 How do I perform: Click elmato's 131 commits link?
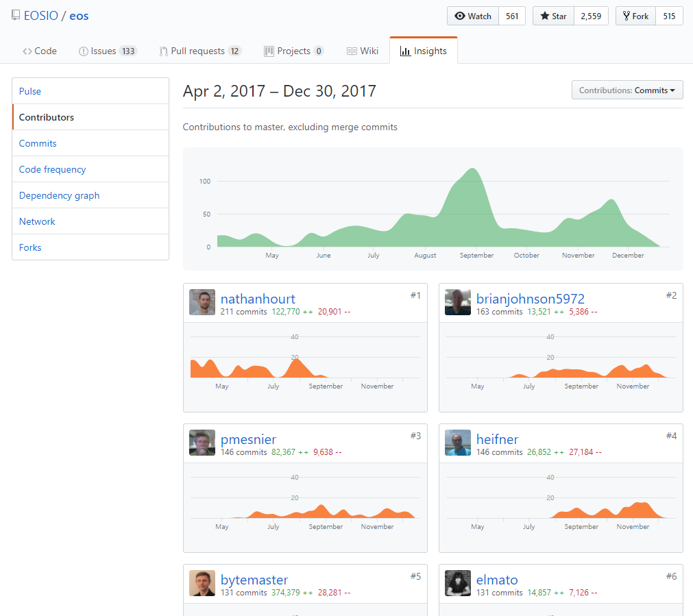(500, 593)
